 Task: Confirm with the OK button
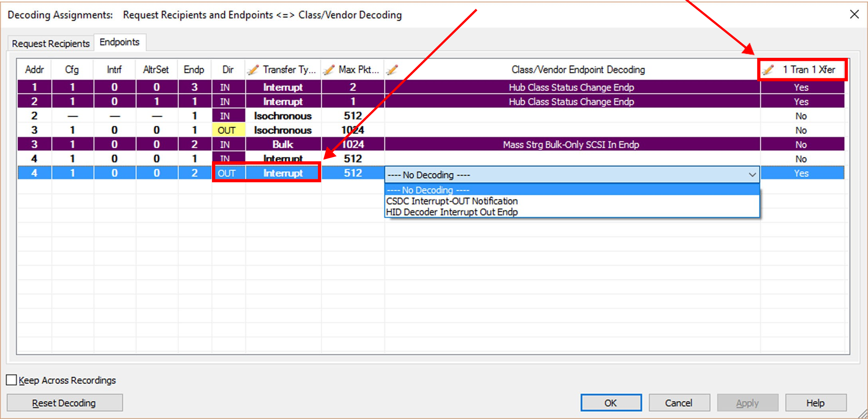pos(611,403)
